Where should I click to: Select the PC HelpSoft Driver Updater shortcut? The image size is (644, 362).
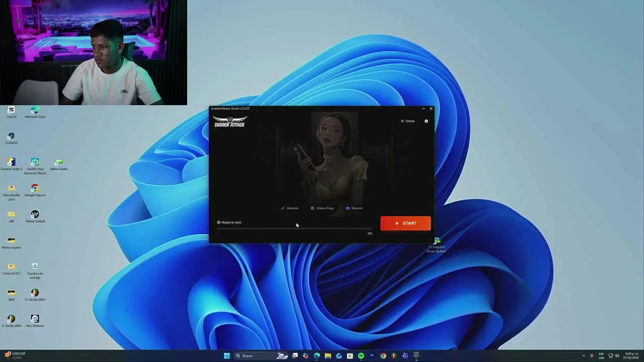click(x=436, y=245)
